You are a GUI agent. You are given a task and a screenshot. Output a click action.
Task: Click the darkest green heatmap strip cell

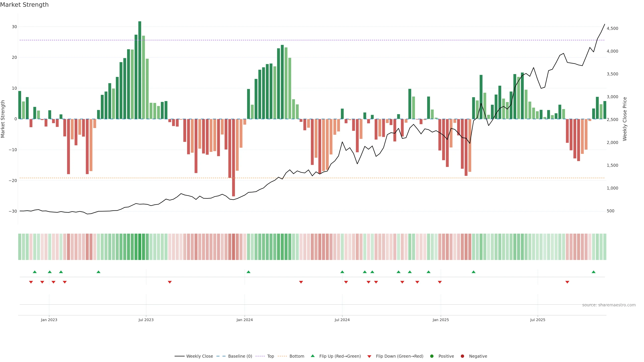(x=140, y=247)
